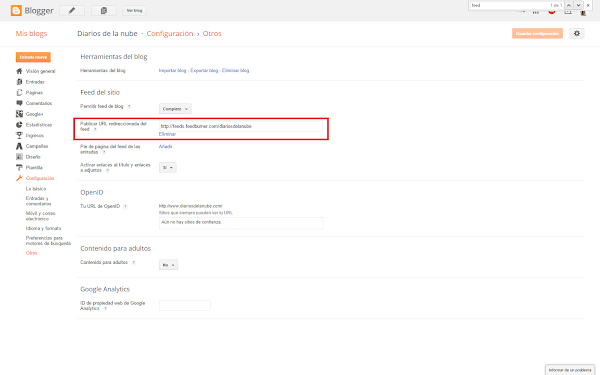Screen dimensions: 600x375
Task: Click the OpenID trusted sites box
Action: [x=241, y=223]
